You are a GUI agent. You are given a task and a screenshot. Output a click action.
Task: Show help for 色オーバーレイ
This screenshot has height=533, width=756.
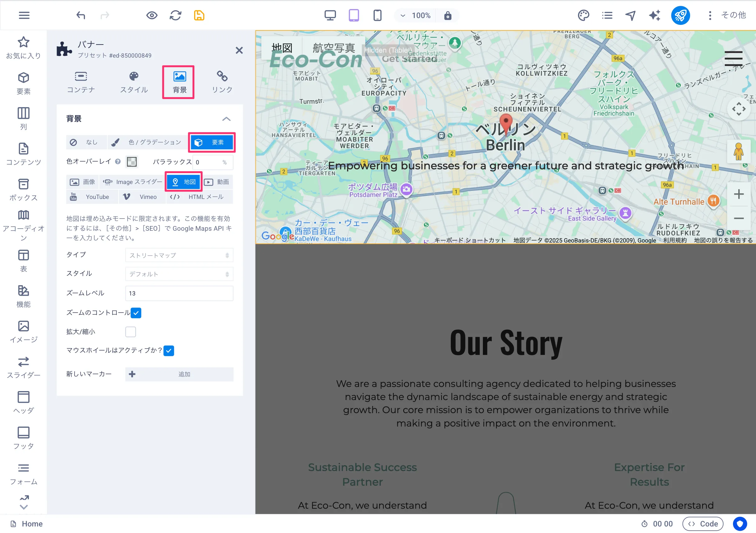[118, 162]
